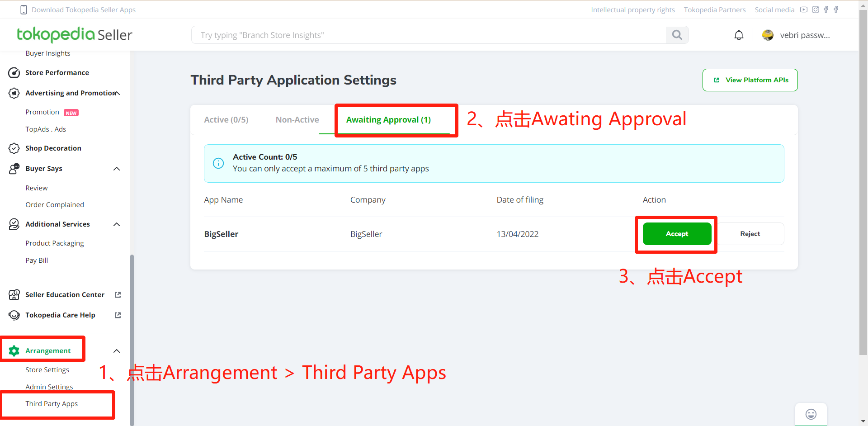
Task: Accept the BigSeller app request
Action: [x=677, y=234]
